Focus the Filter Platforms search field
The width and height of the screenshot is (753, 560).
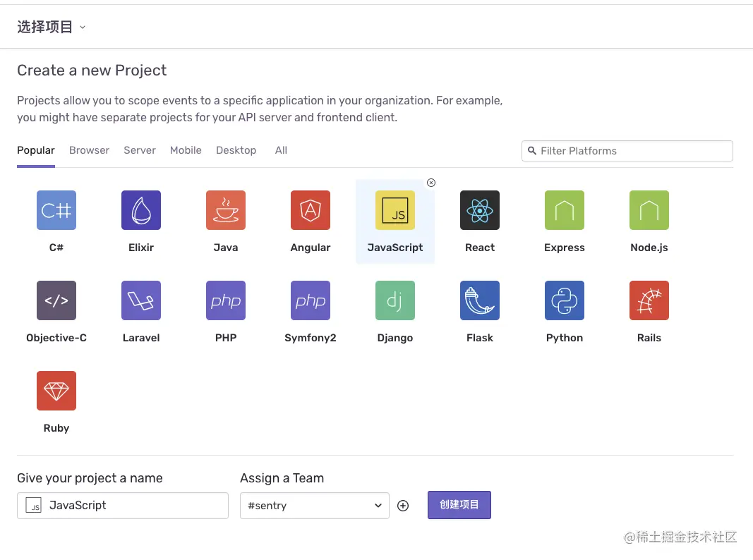627,151
